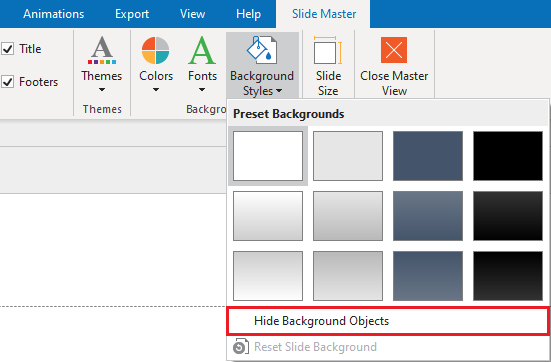Click the Background Styles paint bucket
The height and width of the screenshot is (362, 551).
coord(262,50)
